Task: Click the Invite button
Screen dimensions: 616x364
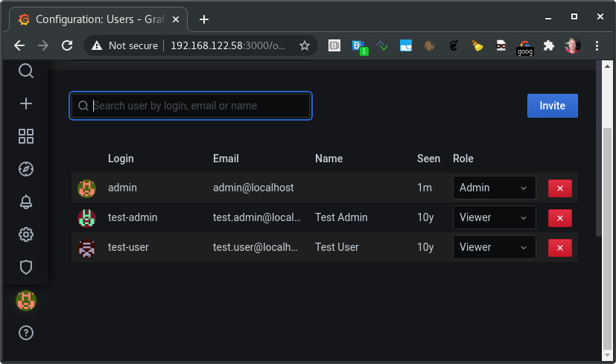Action: tap(552, 106)
